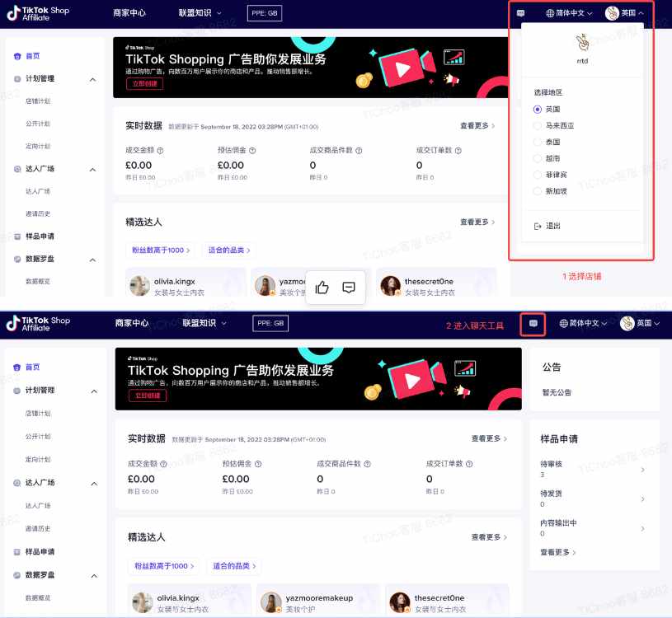Click the help icon beside 预估佣金 in lower screenshot
Image resolution: width=672 pixels, height=618 pixels.
pos(258,464)
